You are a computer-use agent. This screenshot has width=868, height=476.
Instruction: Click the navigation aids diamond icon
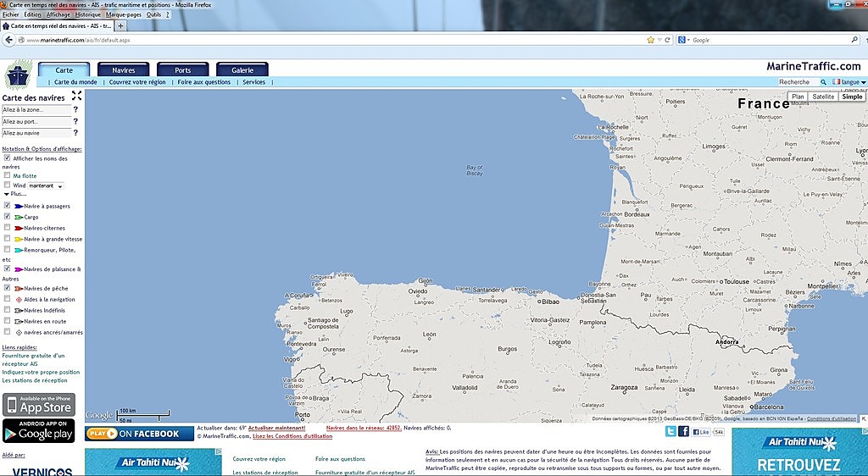pos(19,299)
